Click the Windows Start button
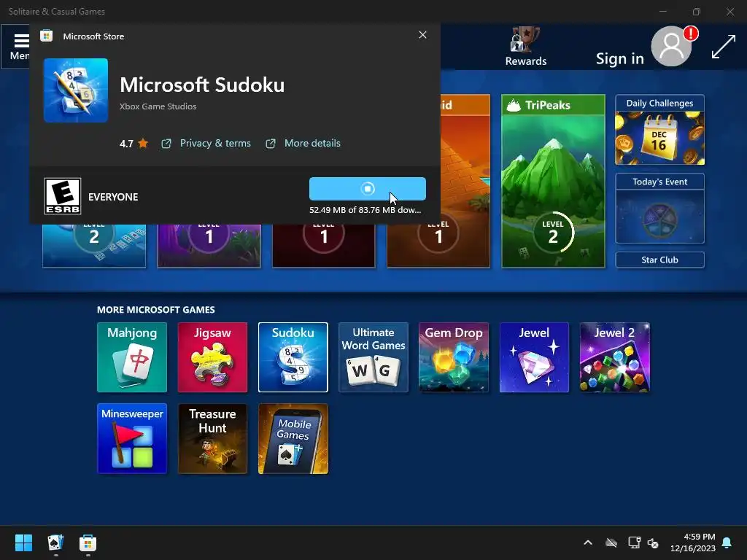747x560 pixels. tap(23, 542)
